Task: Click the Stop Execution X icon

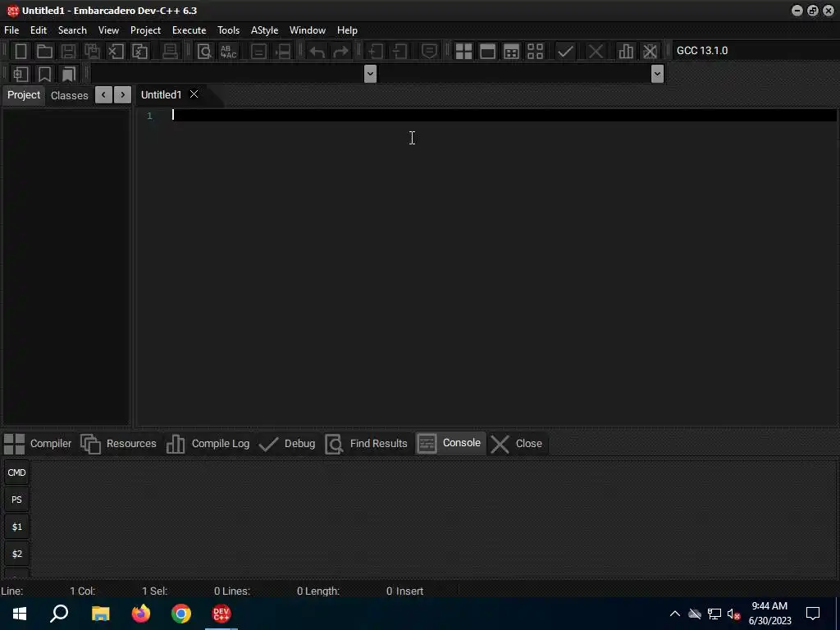Action: (x=596, y=52)
